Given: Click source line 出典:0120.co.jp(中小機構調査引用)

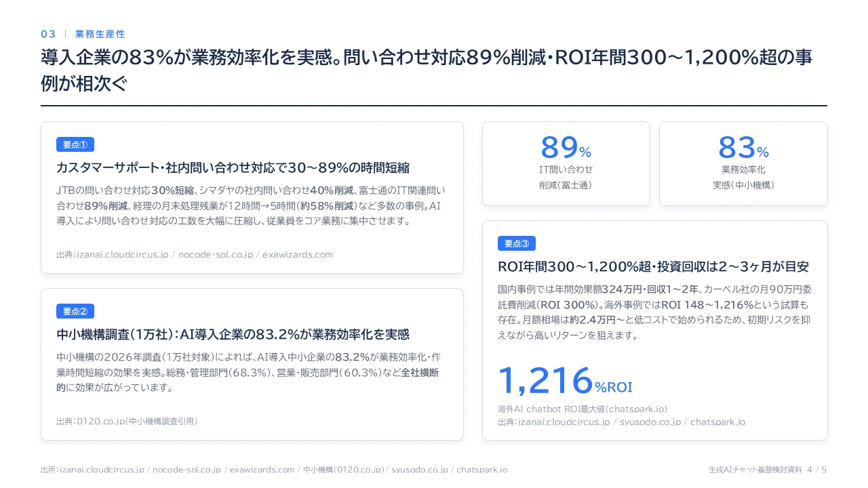Looking at the screenshot, I should (127, 421).
